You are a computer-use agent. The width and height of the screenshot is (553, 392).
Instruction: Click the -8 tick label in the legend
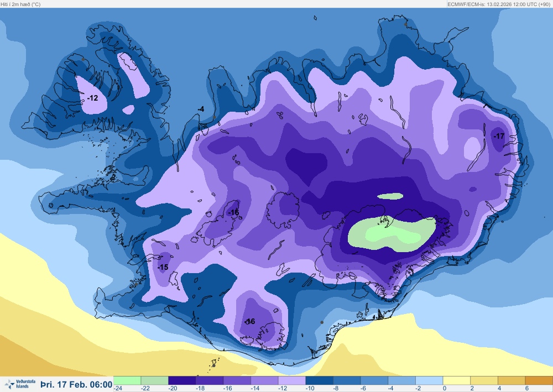(x=336, y=388)
